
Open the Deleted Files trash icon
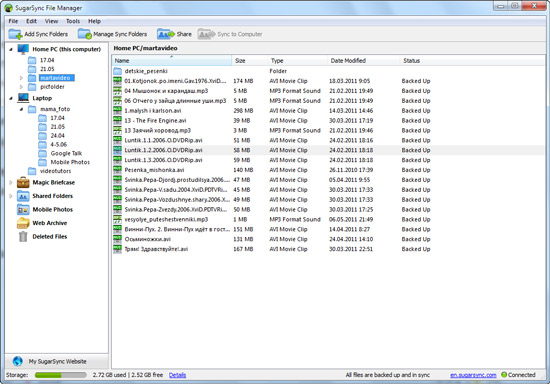point(23,237)
